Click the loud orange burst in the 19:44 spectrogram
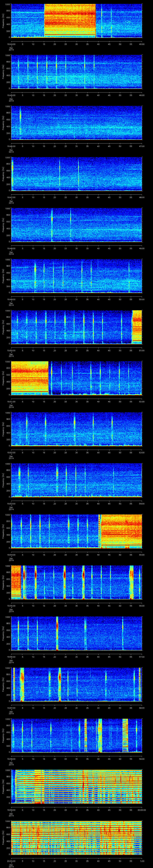153x868 pixels. point(70,20)
